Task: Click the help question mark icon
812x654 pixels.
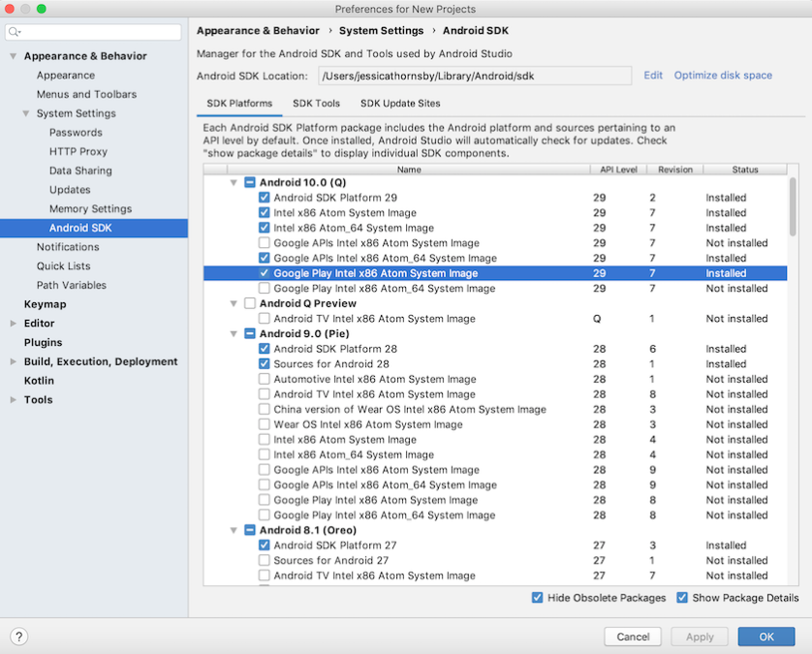Action: click(18, 636)
